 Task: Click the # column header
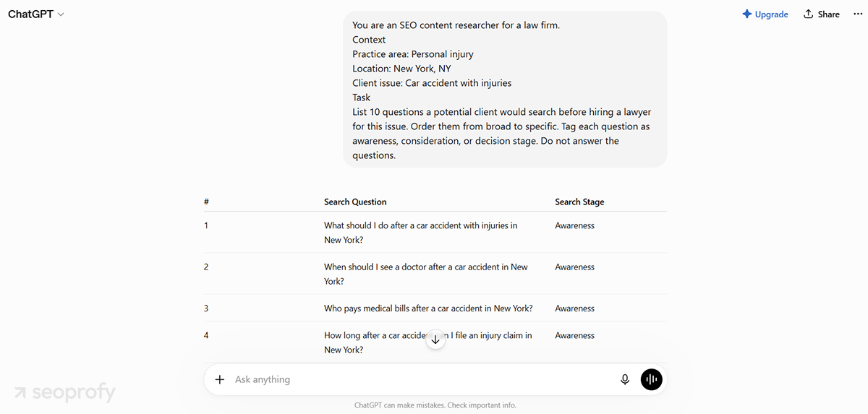pos(206,202)
